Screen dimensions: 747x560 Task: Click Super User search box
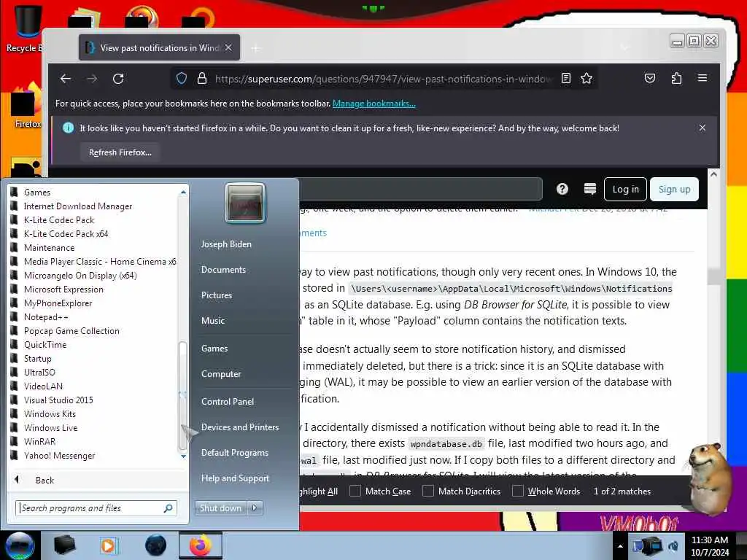[421, 189]
